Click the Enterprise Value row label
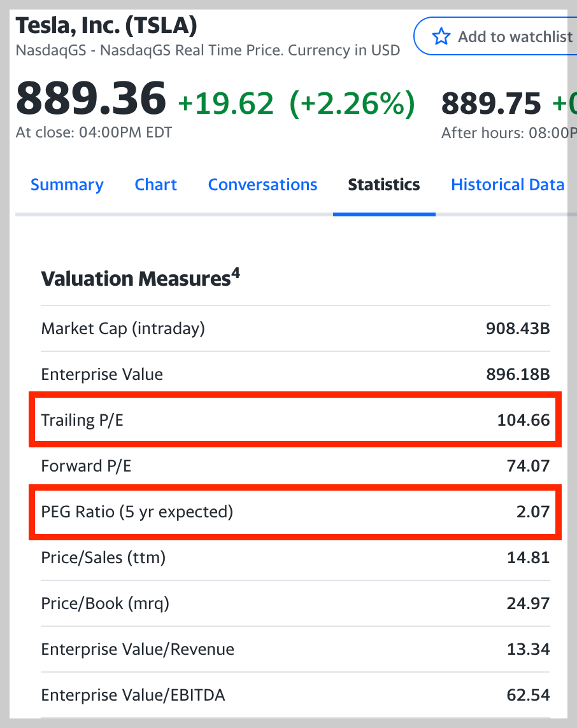The width and height of the screenshot is (577, 728). tap(102, 374)
